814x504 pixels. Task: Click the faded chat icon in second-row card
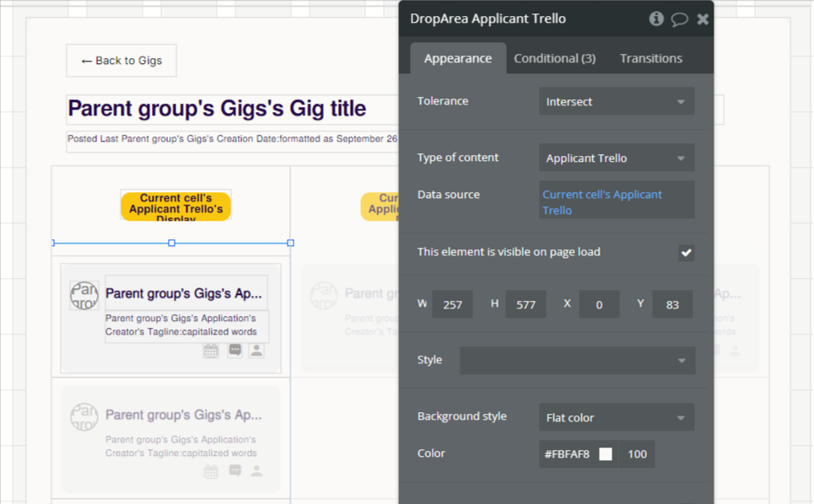coord(235,471)
